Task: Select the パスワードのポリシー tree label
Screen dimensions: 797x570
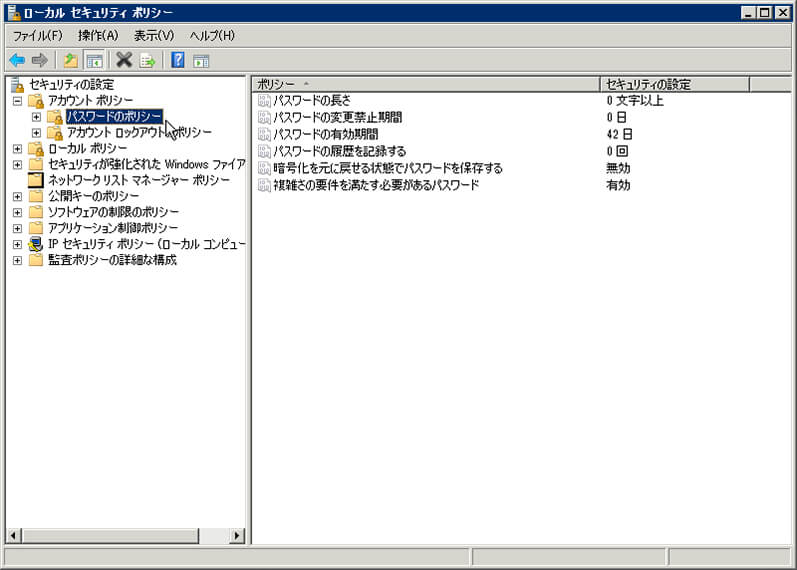Action: 114,116
